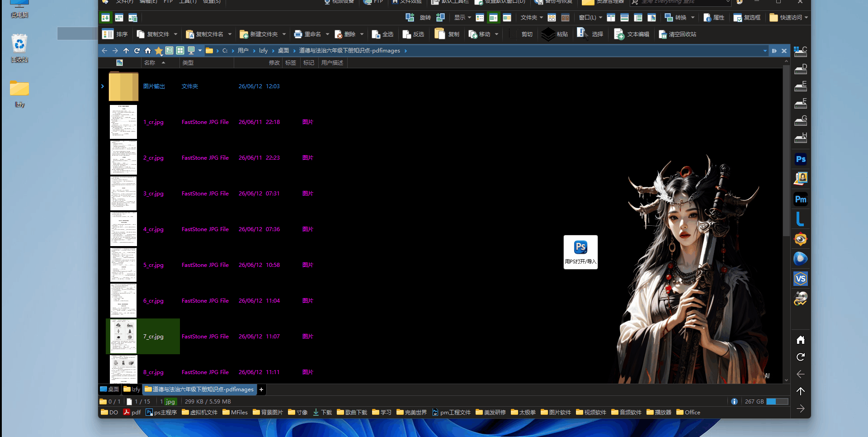
Task: Expand the 图片输出 folder row
Action: (x=103, y=86)
